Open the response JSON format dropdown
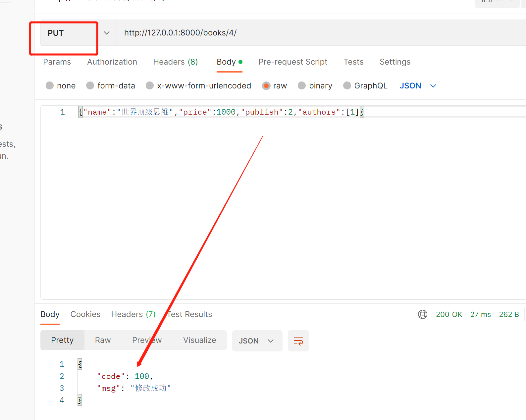 257,341
